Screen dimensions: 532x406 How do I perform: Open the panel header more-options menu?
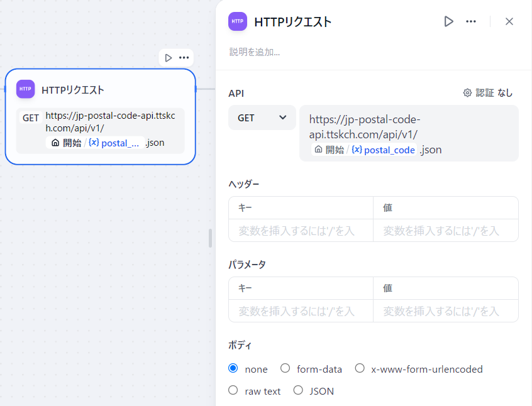pyautogui.click(x=471, y=21)
